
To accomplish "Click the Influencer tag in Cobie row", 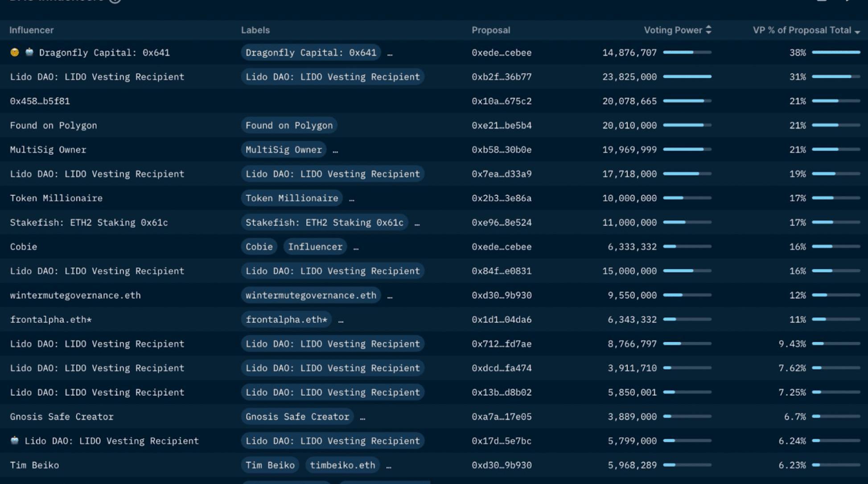I will (315, 246).
